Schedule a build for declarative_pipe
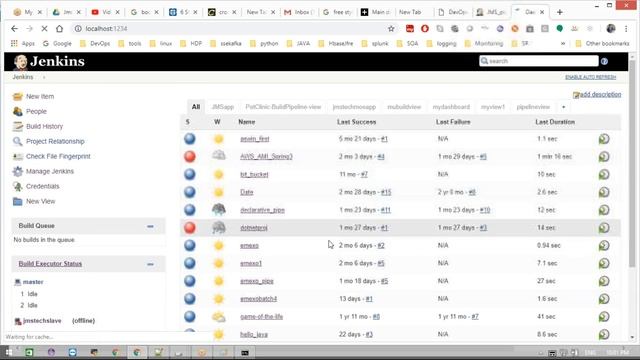The width and height of the screenshot is (640, 360). pos(604,210)
